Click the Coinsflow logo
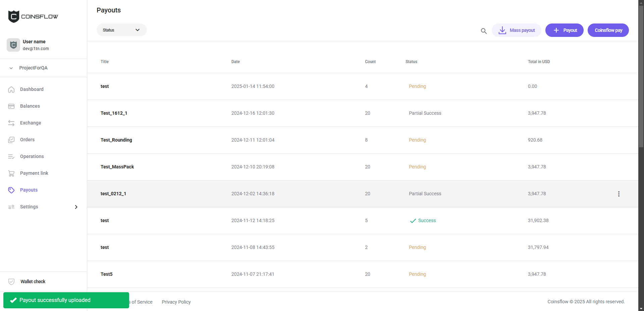This screenshot has height=311, width=644. click(33, 16)
